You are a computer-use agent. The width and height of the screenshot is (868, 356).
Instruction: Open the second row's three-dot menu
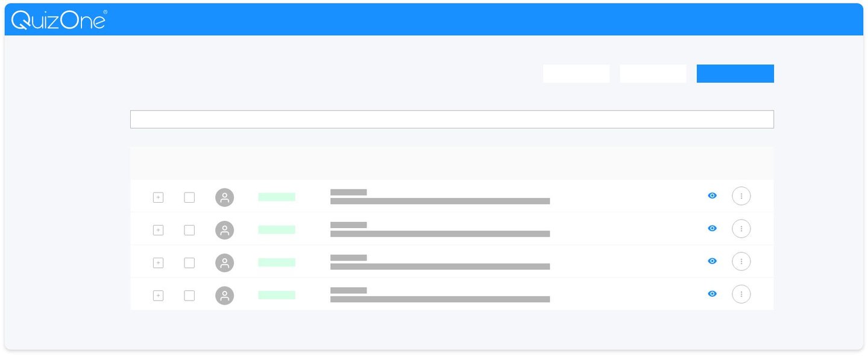tap(741, 229)
